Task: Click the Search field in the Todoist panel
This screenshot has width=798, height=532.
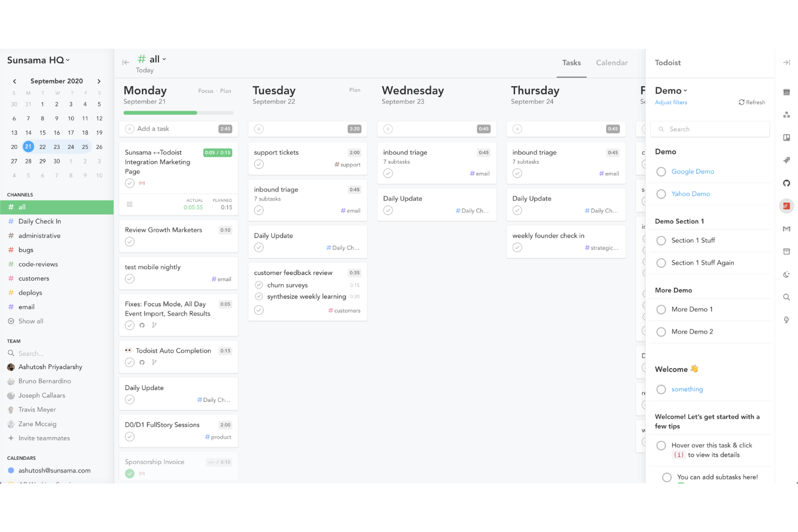Action: [x=710, y=129]
